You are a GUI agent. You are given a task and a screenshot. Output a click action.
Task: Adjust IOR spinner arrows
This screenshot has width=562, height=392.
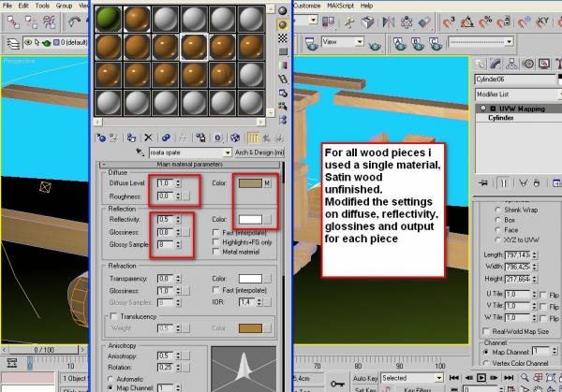259,302
